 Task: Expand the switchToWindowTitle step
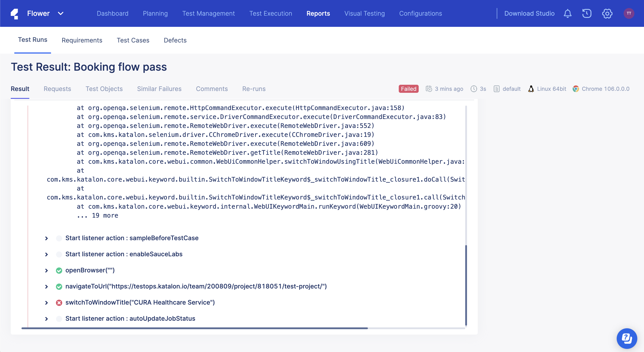[47, 303]
